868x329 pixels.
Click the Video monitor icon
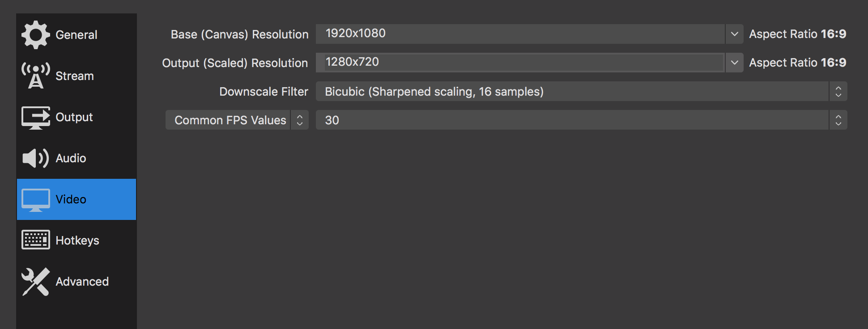(x=36, y=200)
